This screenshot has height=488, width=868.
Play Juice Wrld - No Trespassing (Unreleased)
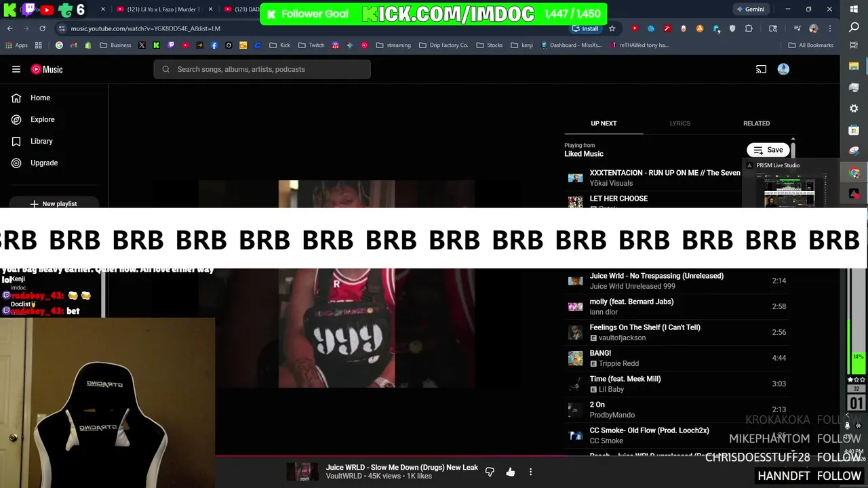click(x=678, y=281)
